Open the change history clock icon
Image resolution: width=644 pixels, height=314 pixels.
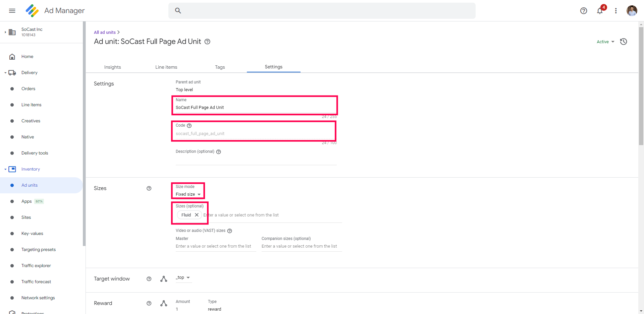pyautogui.click(x=624, y=42)
